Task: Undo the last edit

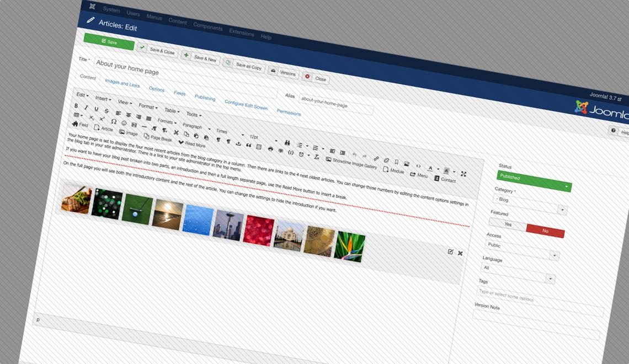Action: pos(354,154)
